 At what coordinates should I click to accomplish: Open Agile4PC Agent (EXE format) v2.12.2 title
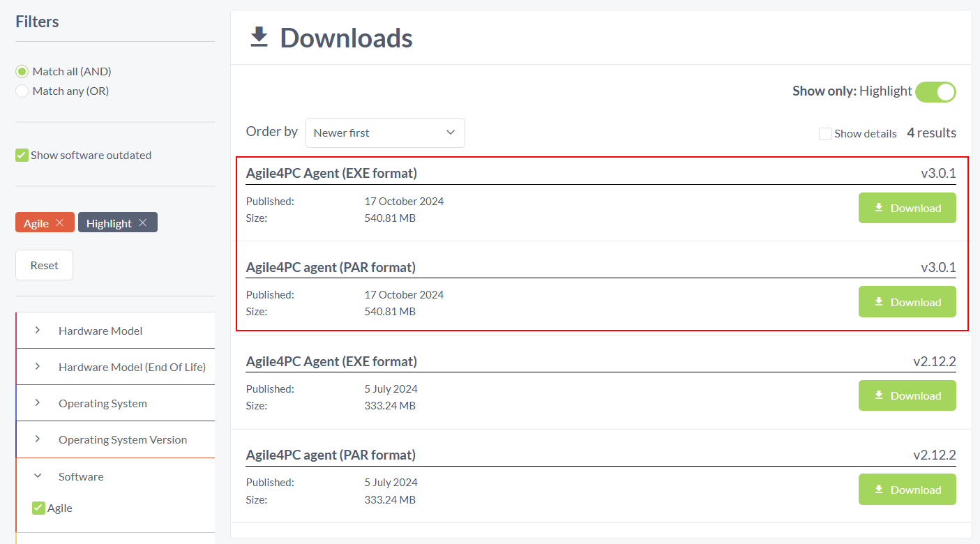pos(331,361)
